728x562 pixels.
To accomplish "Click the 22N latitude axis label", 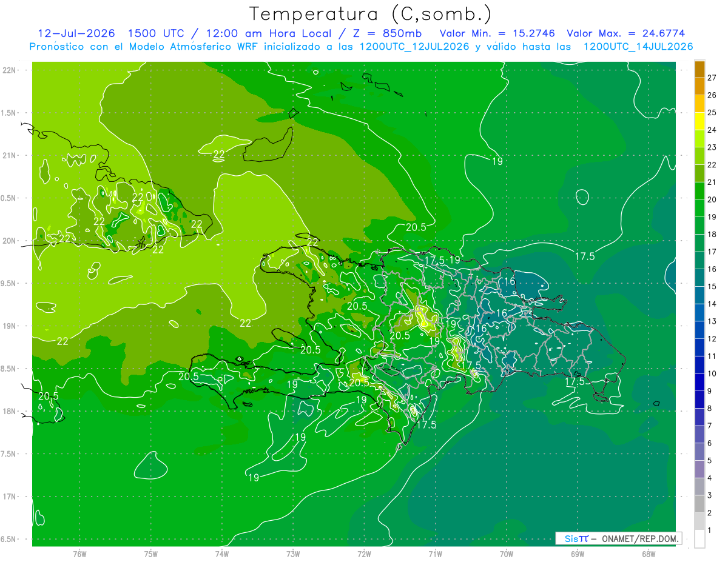I will click(x=10, y=70).
